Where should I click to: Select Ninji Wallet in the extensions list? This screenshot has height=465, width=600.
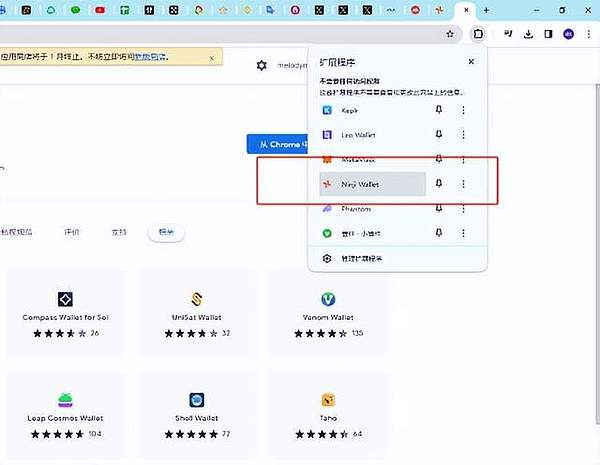pyautogui.click(x=372, y=184)
